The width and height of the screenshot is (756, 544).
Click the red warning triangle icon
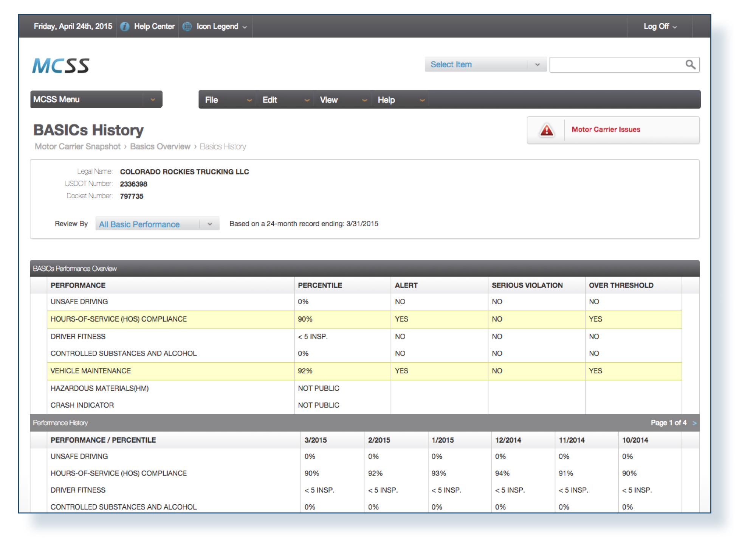[x=547, y=130]
